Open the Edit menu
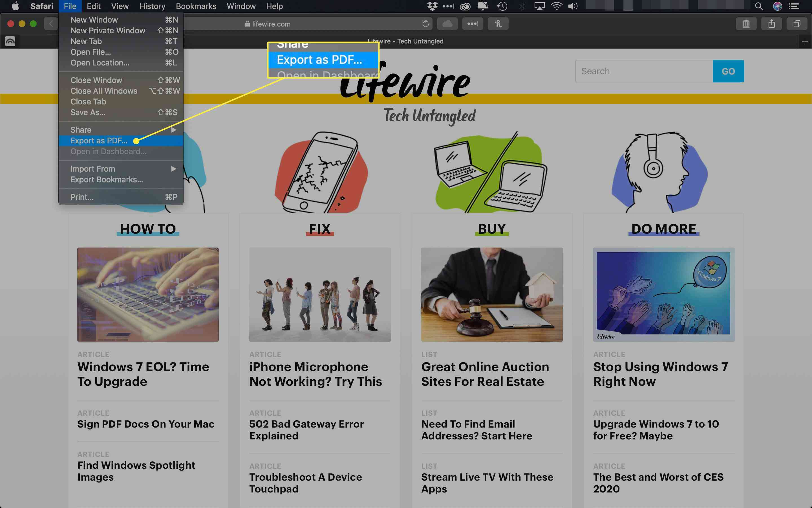 pyautogui.click(x=94, y=6)
